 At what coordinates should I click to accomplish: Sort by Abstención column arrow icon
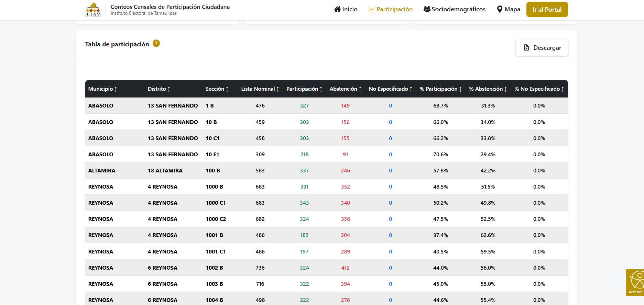point(360,89)
